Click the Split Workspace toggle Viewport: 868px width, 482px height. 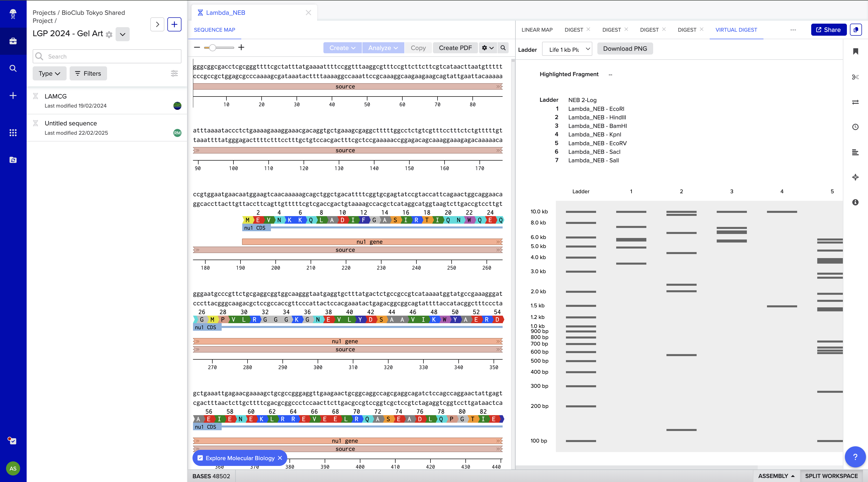pyautogui.click(x=831, y=476)
